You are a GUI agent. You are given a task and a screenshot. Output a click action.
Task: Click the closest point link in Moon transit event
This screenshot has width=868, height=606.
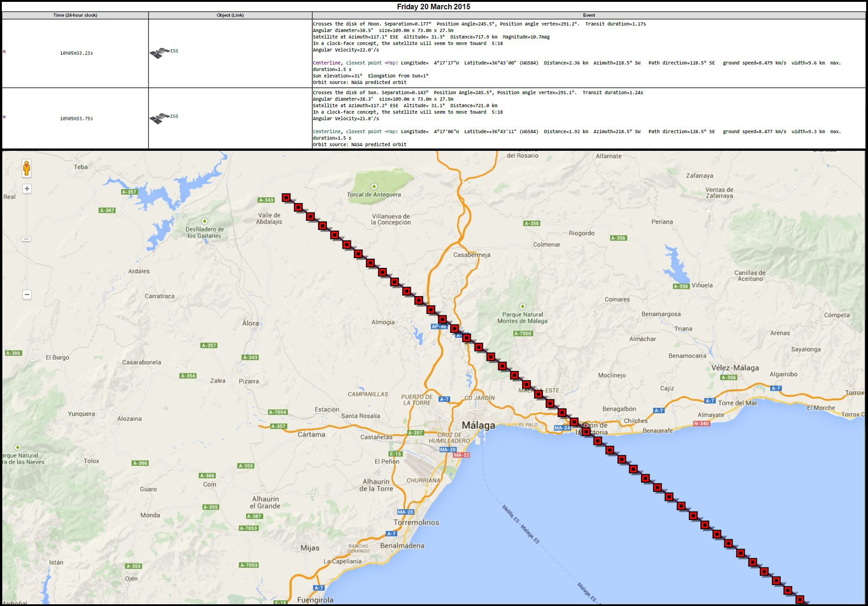coord(364,63)
